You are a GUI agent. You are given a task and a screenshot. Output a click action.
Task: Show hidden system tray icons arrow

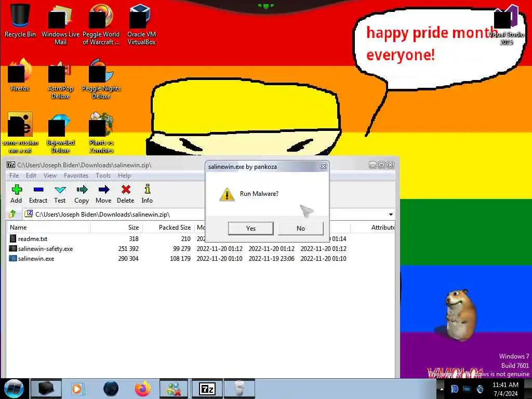tap(442, 389)
